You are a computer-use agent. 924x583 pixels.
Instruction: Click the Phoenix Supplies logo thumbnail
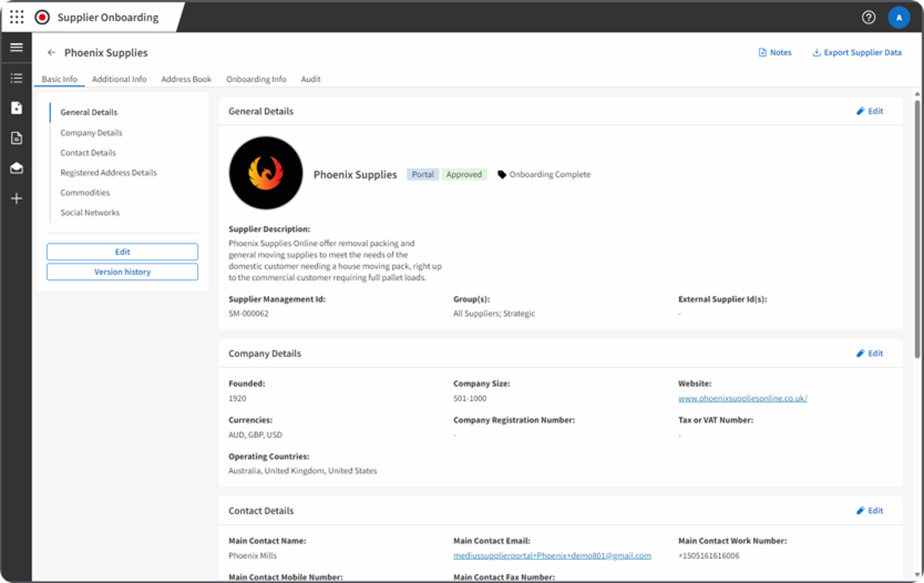tap(266, 174)
